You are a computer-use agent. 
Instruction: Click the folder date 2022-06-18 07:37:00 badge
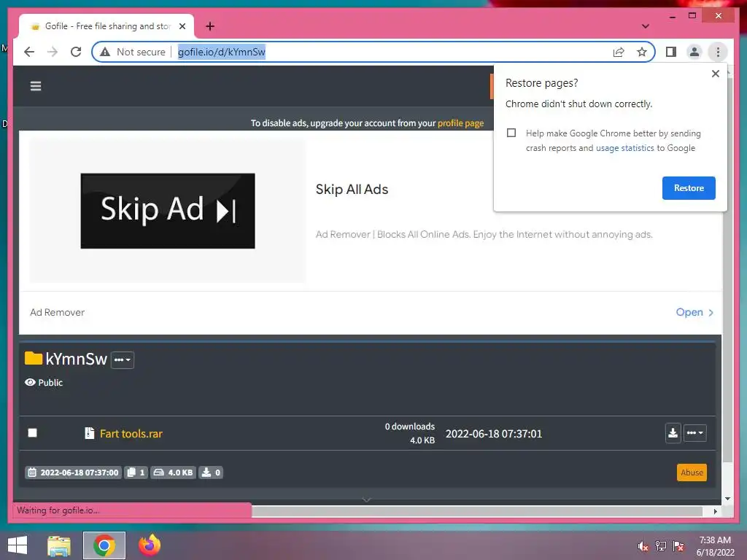[73, 472]
